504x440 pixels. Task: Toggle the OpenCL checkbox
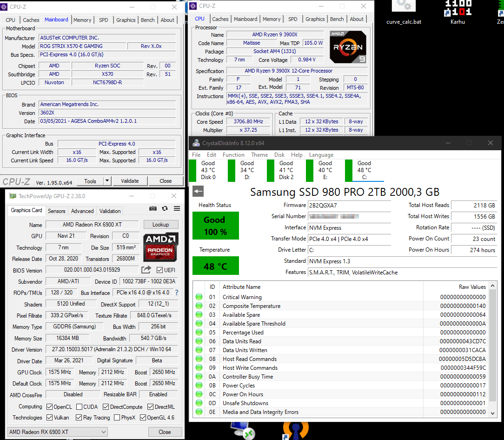49,407
